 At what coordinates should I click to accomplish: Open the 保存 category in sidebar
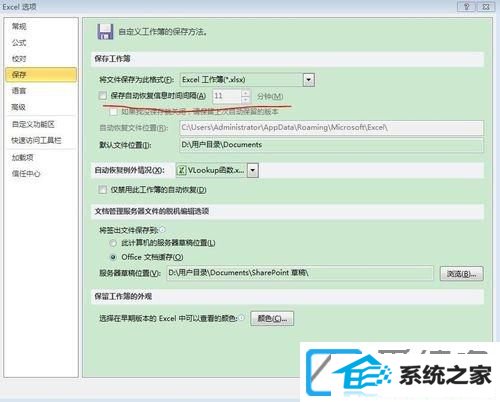41,75
